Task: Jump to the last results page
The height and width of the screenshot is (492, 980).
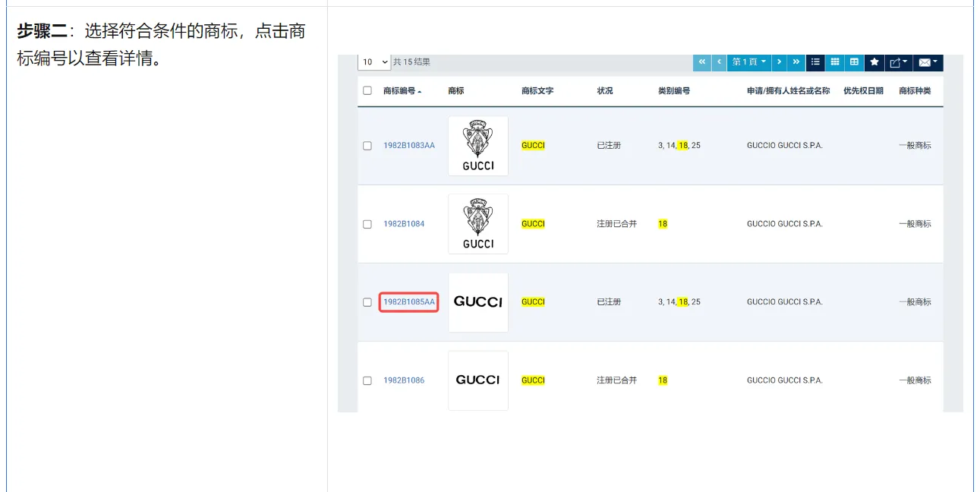Action: tap(796, 62)
